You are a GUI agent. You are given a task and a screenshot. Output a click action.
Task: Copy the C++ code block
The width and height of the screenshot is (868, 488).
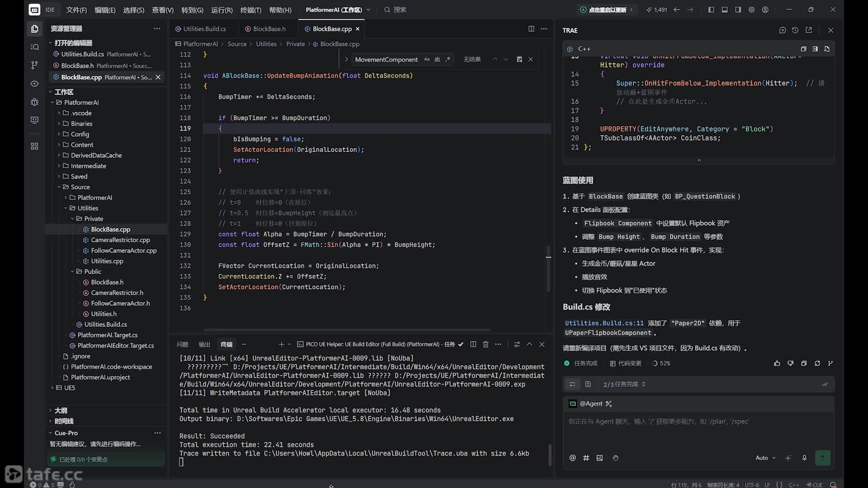pos(803,49)
